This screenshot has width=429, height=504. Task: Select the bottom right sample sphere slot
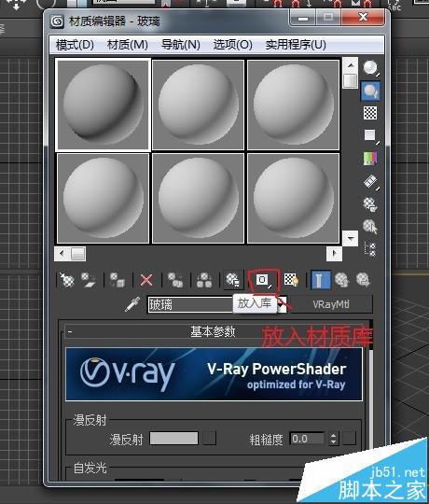click(x=294, y=198)
